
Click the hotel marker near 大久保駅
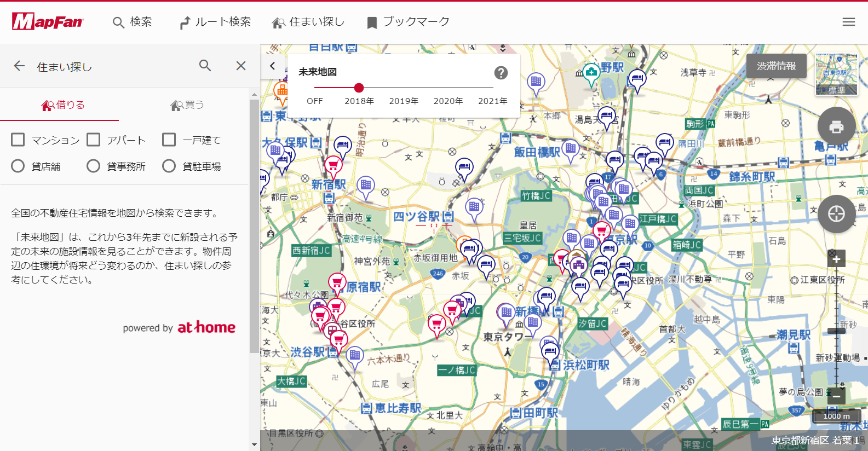[343, 146]
